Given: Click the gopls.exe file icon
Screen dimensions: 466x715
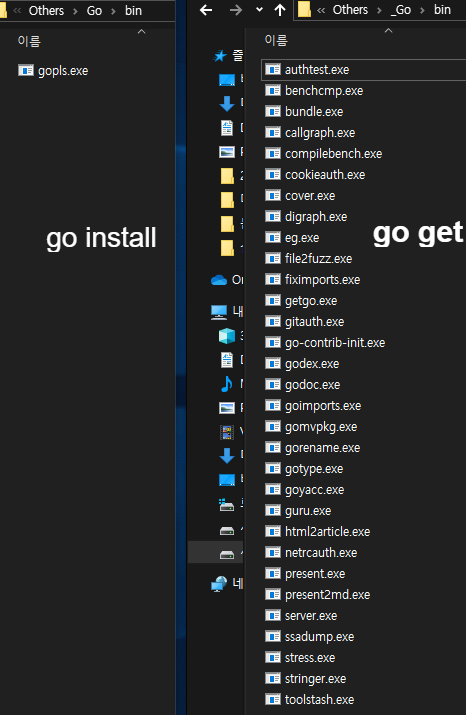Looking at the screenshot, I should (x=26, y=71).
